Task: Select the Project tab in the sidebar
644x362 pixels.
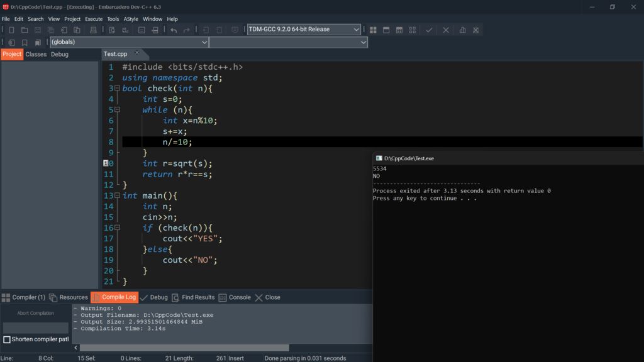Action: pyautogui.click(x=12, y=54)
